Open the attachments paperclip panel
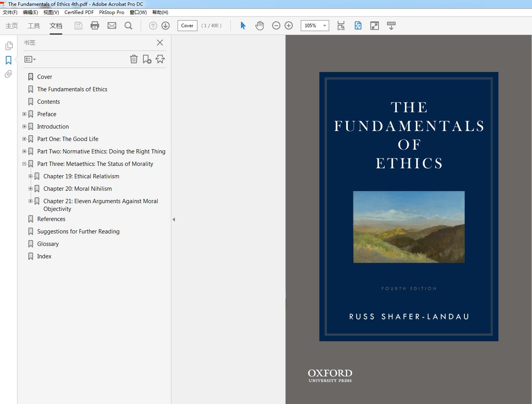Image resolution: width=532 pixels, height=404 pixels. point(9,74)
